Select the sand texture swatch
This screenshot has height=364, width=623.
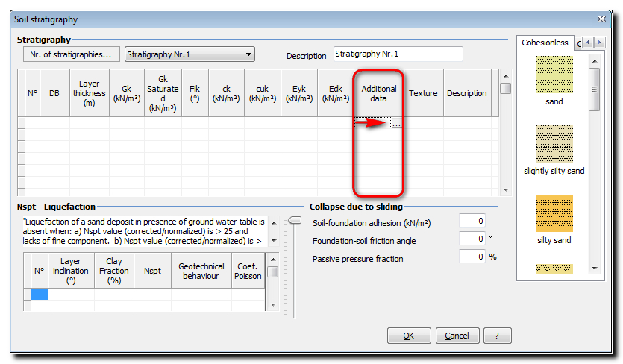[x=554, y=75]
